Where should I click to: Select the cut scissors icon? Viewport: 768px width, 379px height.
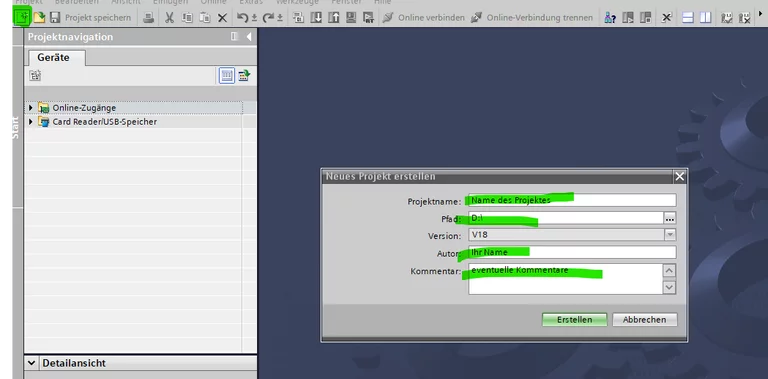coord(169,18)
